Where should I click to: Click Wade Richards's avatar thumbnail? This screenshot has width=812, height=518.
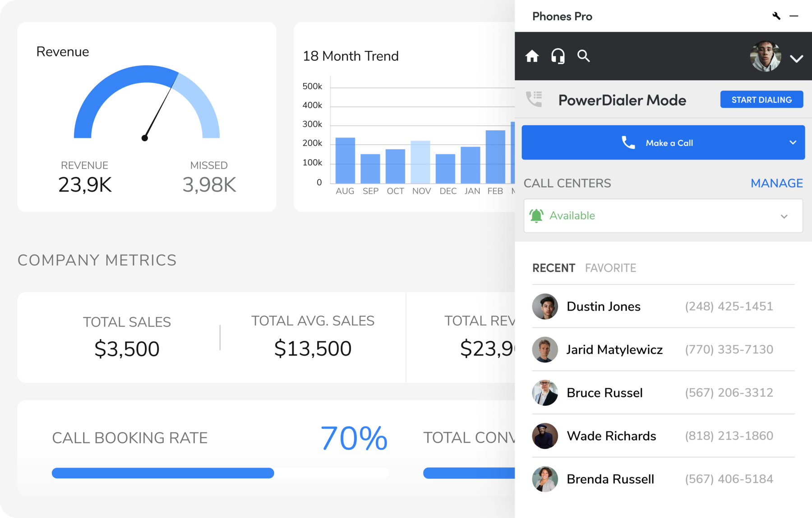545,436
